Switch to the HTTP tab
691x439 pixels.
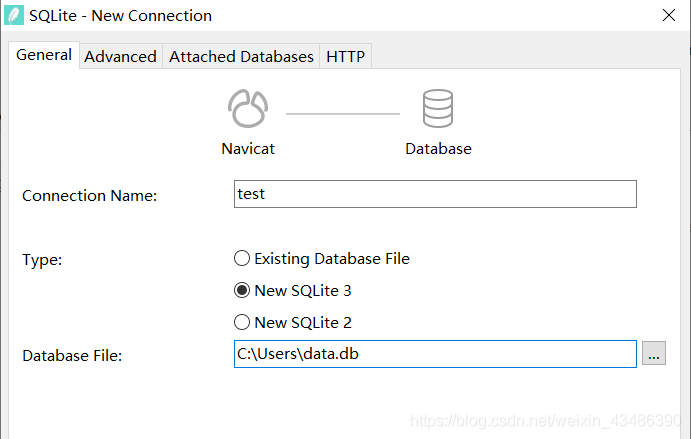point(346,56)
